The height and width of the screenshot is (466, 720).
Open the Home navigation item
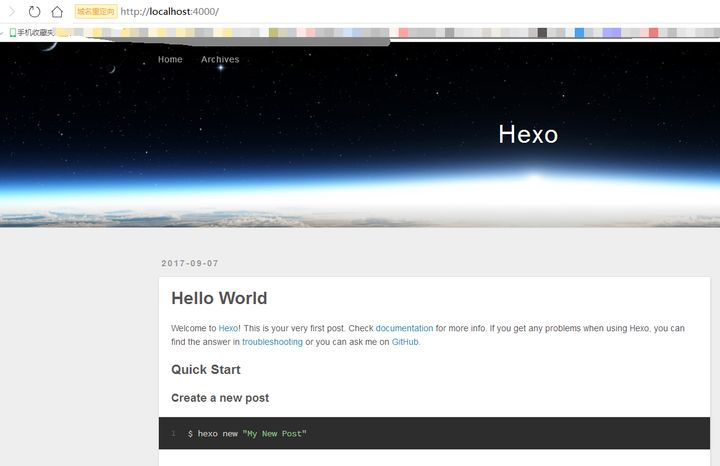coord(170,59)
